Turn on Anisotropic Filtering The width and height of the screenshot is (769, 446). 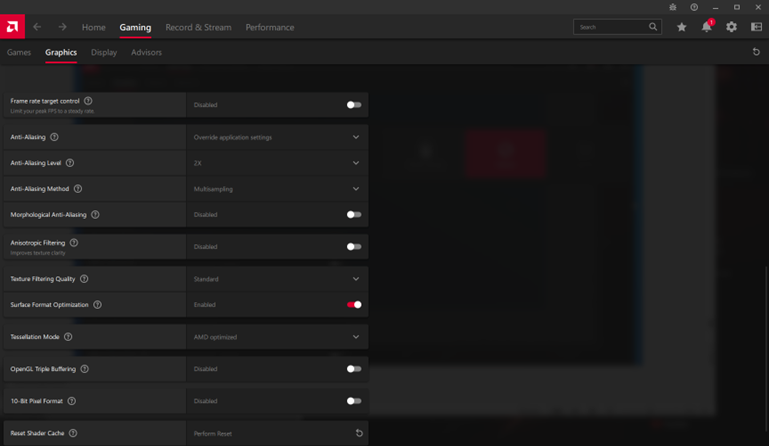(354, 247)
